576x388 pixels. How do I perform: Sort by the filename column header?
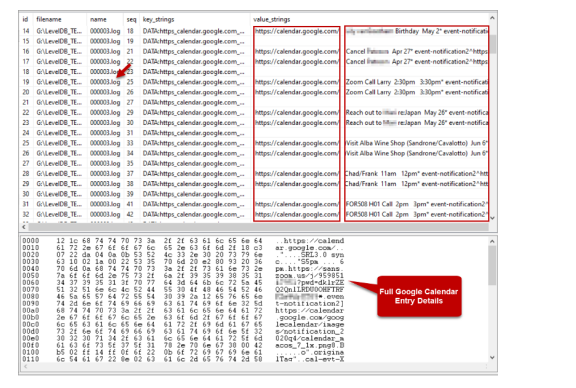tap(49, 19)
